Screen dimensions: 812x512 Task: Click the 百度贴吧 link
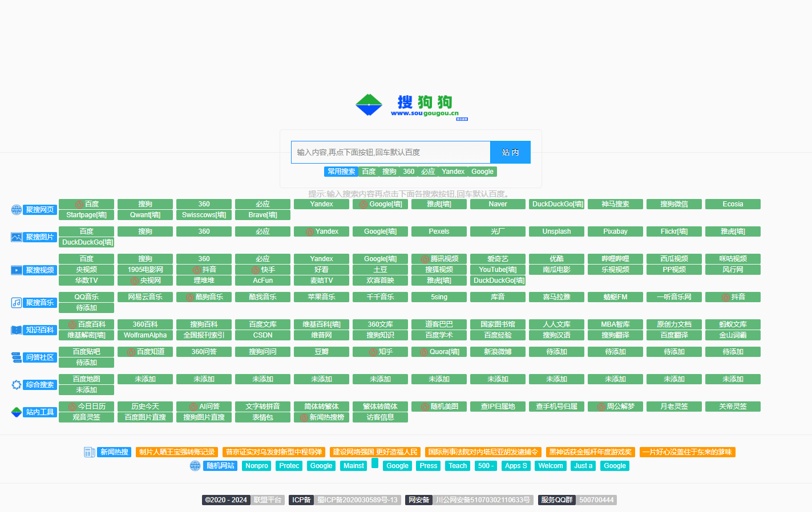pyautogui.click(x=86, y=352)
